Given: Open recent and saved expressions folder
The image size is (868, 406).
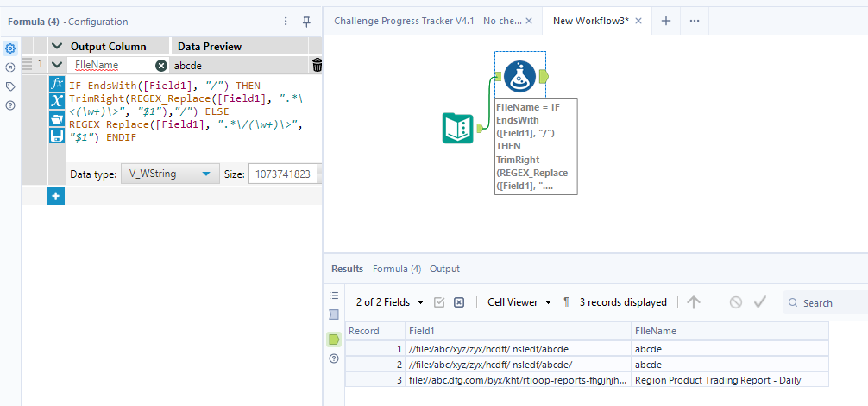Looking at the screenshot, I should [x=56, y=119].
